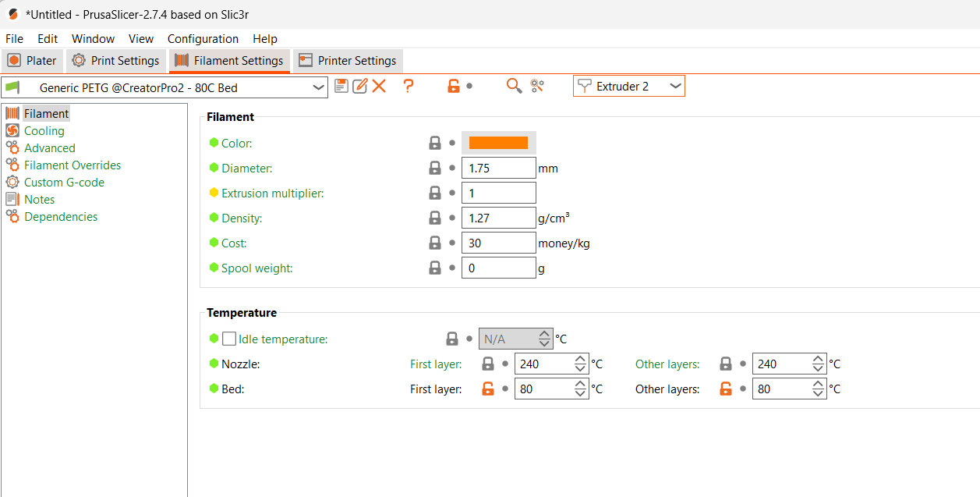Decrease Bed First layer temperature
The width and height of the screenshot is (980, 497).
tap(580, 393)
